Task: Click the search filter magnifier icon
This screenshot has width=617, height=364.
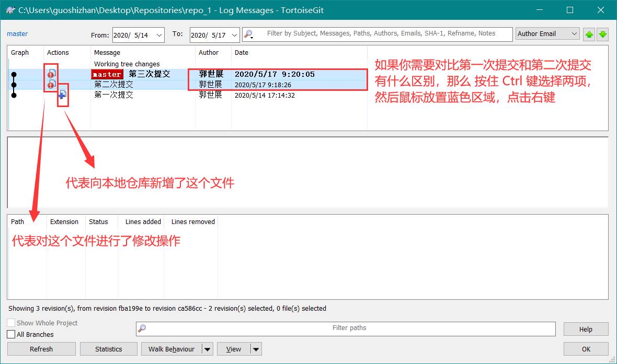Action: [248, 34]
